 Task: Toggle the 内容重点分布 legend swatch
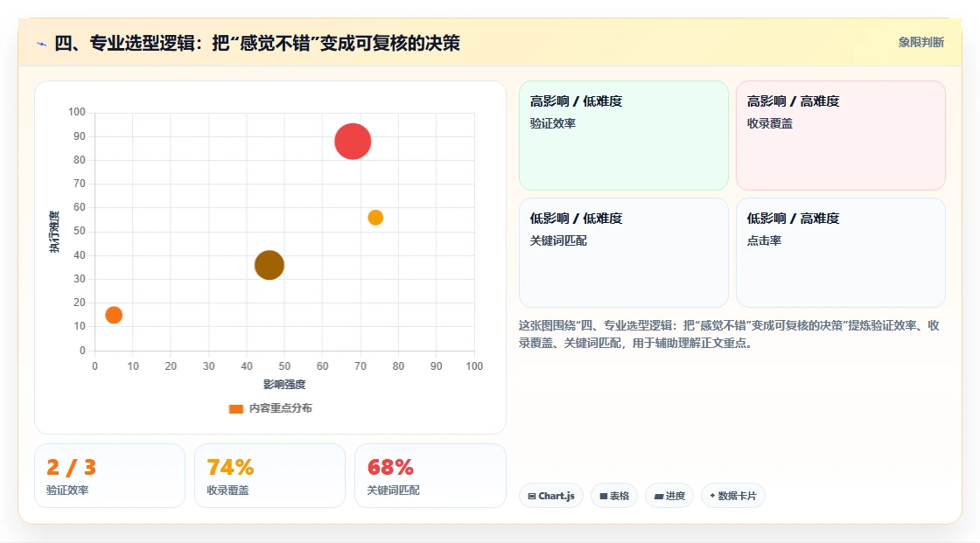point(235,408)
